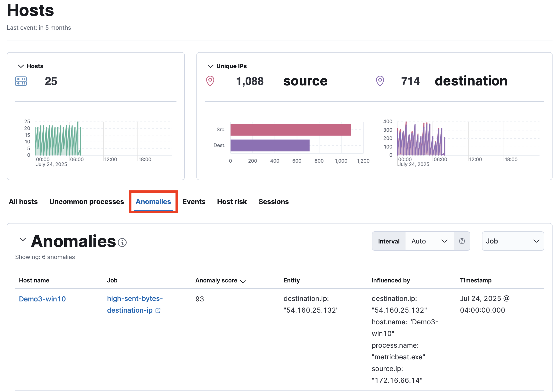Click the purple destination IP pin icon

click(x=380, y=81)
